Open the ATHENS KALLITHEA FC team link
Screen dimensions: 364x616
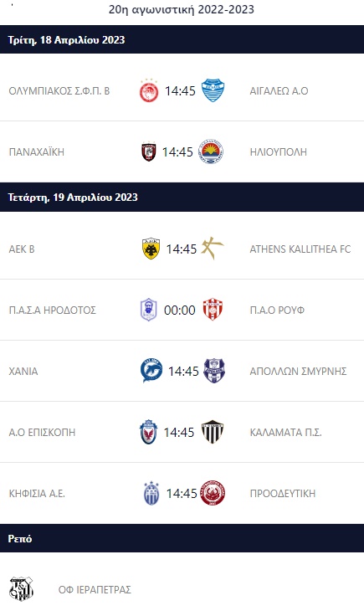pyautogui.click(x=300, y=249)
